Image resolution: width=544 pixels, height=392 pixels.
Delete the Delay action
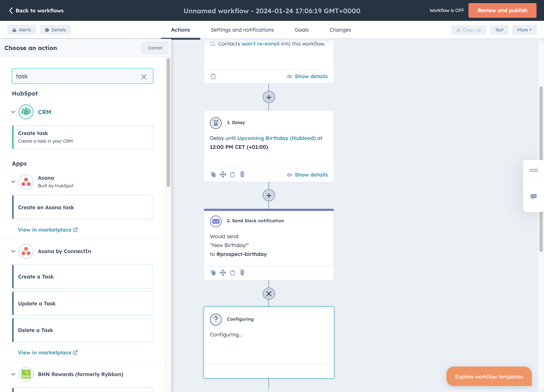point(242,174)
